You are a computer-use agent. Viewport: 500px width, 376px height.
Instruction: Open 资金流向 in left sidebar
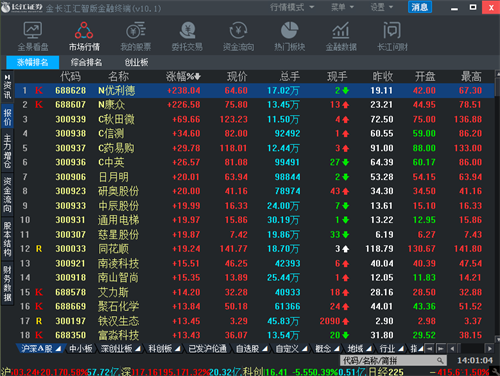pos(7,195)
